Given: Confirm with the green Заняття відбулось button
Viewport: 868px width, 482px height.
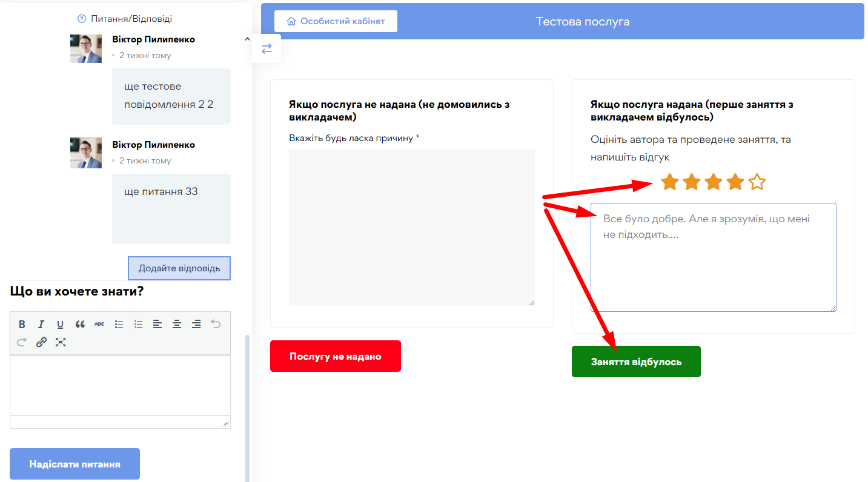Looking at the screenshot, I should click(636, 361).
